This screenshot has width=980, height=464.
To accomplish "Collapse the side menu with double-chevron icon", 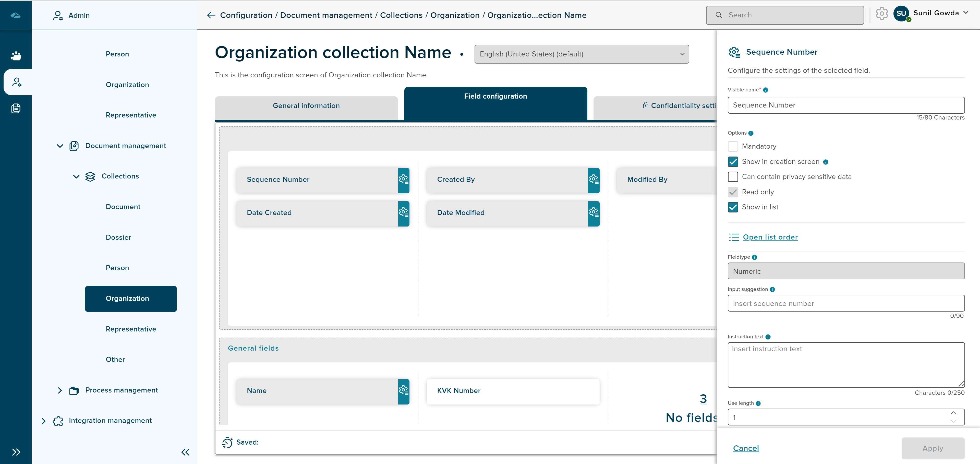I will [x=185, y=452].
